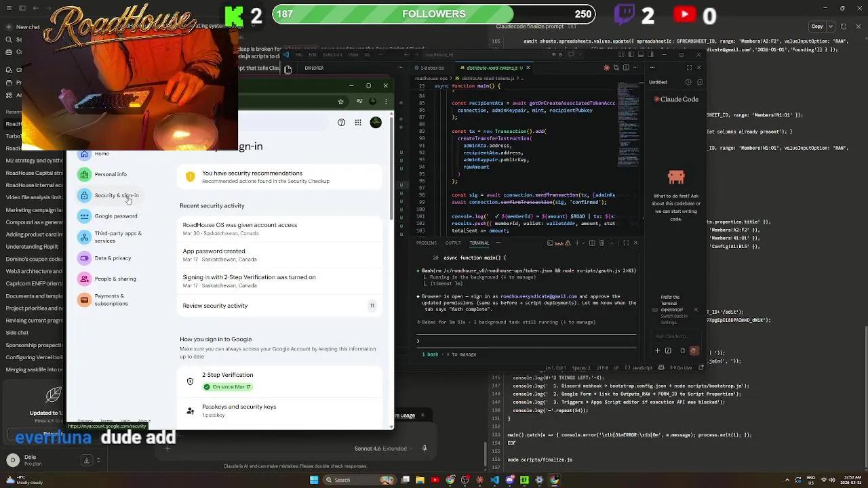Viewport: 868px width, 488px height.
Task: Switch to Sidebar.tsx editor tab
Action: pyautogui.click(x=431, y=68)
